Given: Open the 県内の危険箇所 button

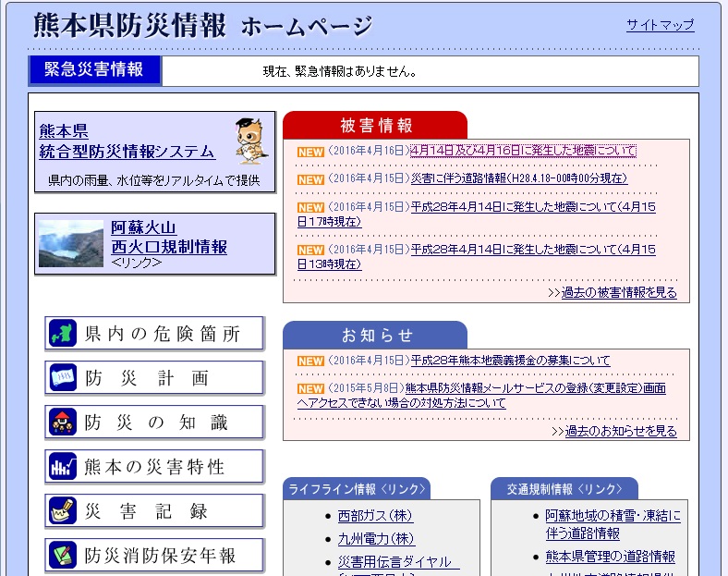Looking at the screenshot, I should [154, 334].
